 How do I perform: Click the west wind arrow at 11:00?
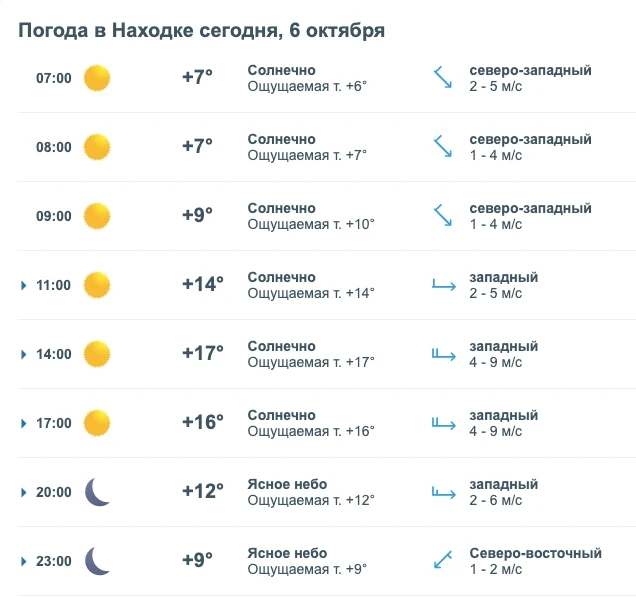(444, 285)
